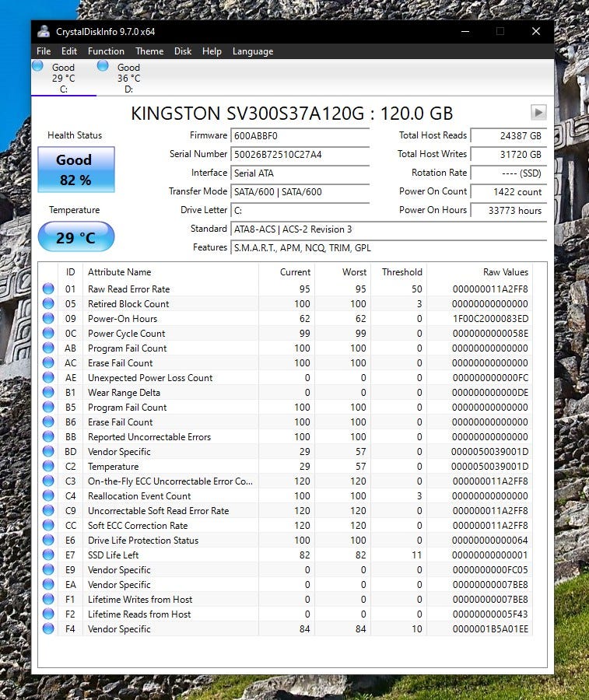This screenshot has width=589, height=700.
Task: Click status orb for Power Cycle Count
Action: (48, 333)
